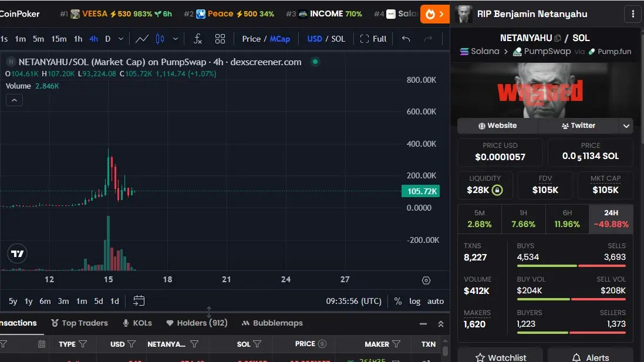Set chart range to 5y
Image resolution: width=644 pixels, height=362 pixels.
coord(13,301)
